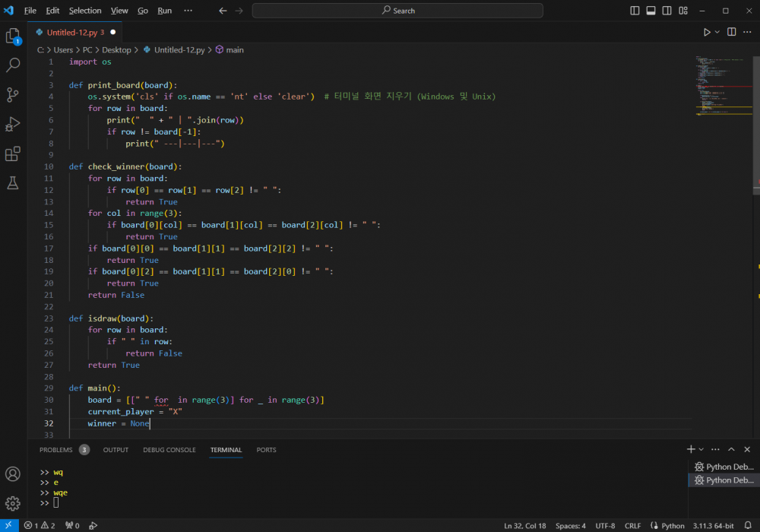Open the View menu
Screen dimensions: 760x532
click(119, 10)
